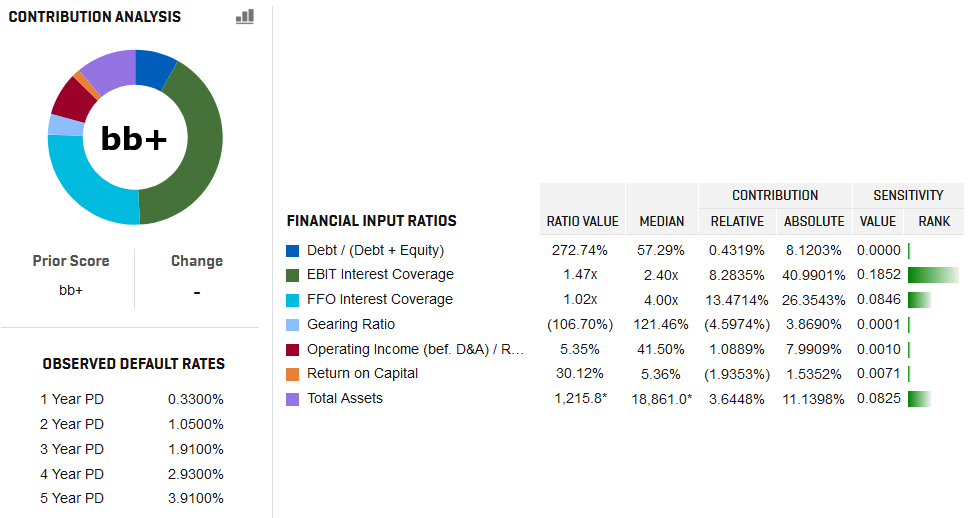Click the EBIT Interest Coverage sensitivity rank bar
The height and width of the screenshot is (518, 973).
(933, 275)
